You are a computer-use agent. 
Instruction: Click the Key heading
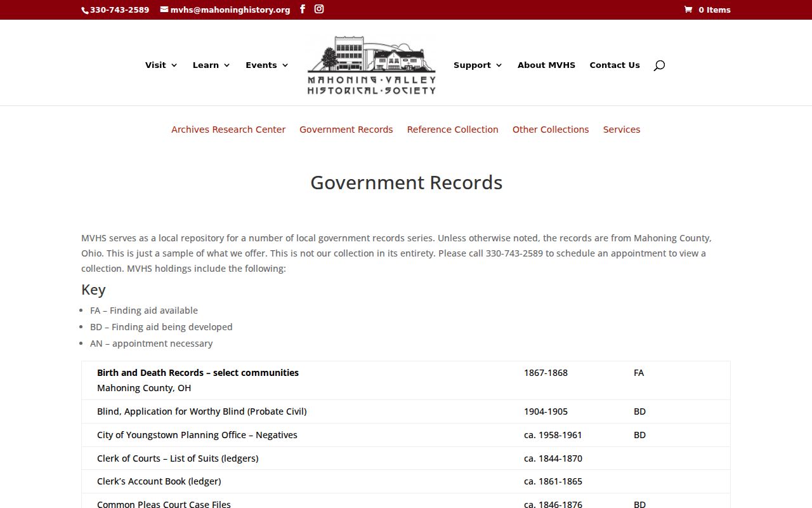click(93, 290)
